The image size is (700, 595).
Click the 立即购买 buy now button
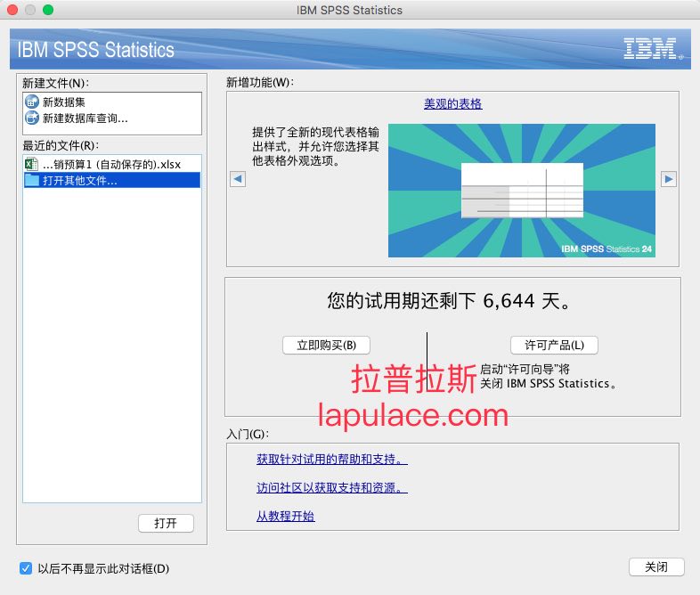(326, 345)
